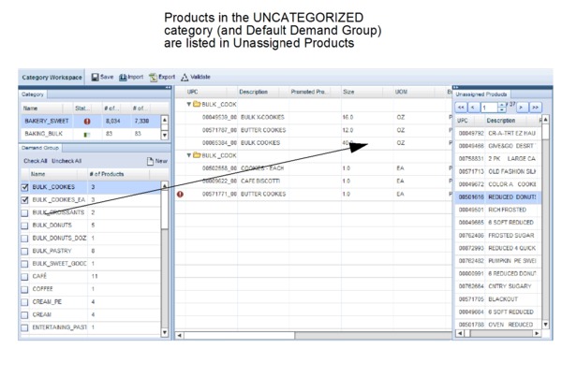
Task: Collapse the second BULK_COOK folder group
Action: [x=187, y=155]
